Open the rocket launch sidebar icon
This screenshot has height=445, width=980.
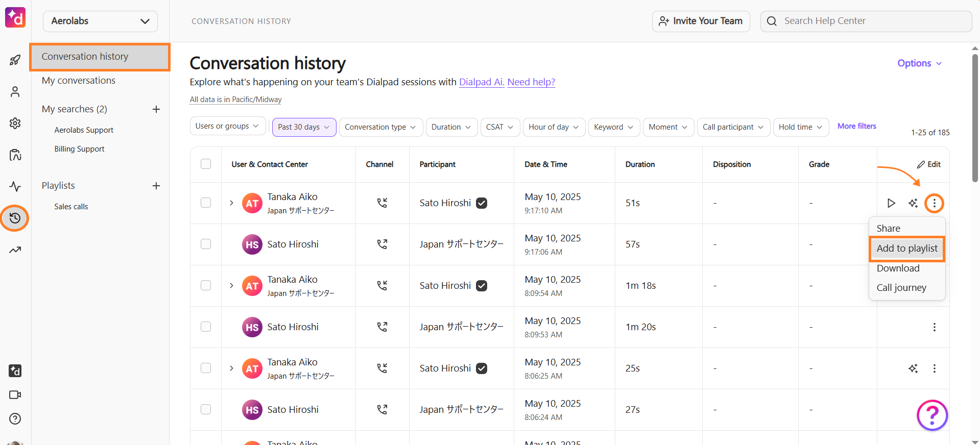coord(15,60)
